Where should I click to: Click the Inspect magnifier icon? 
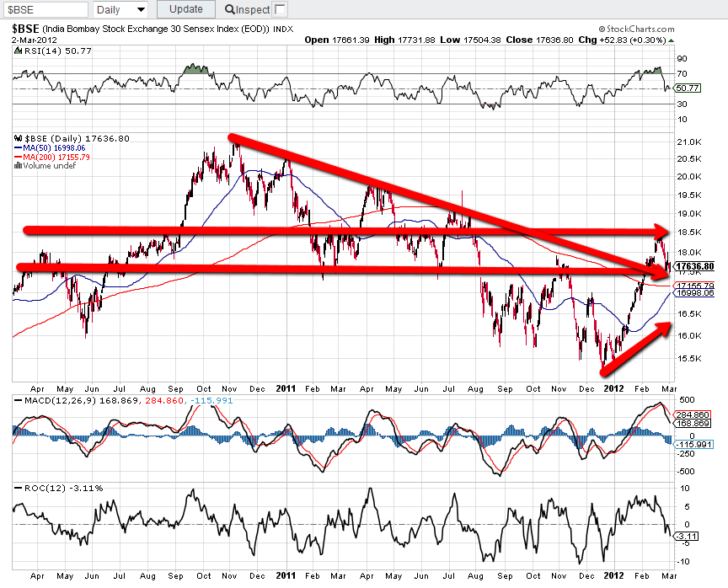[229, 9]
